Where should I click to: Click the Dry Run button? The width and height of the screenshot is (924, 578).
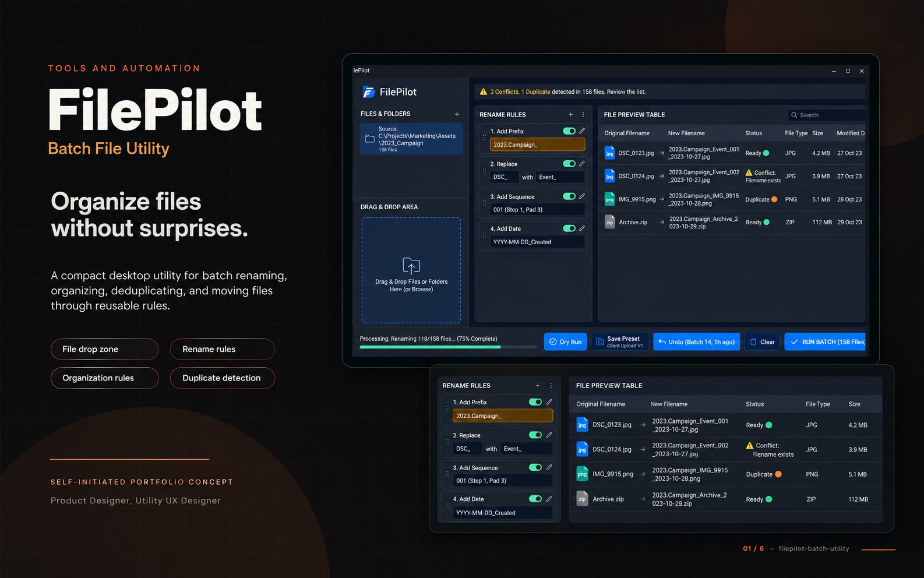tap(566, 342)
